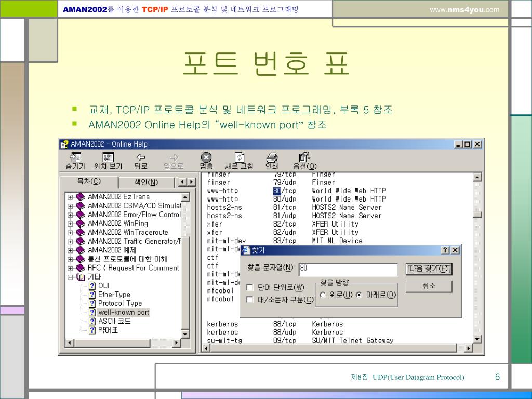Select the 통신 프로토콜에 대한 이해 tree item
This screenshot has width=532, height=399.
[x=127, y=259]
